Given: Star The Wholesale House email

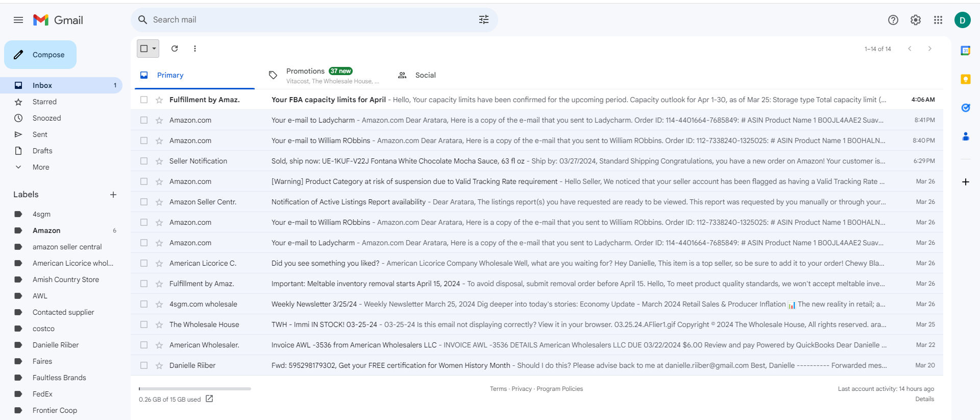Looking at the screenshot, I should [159, 324].
